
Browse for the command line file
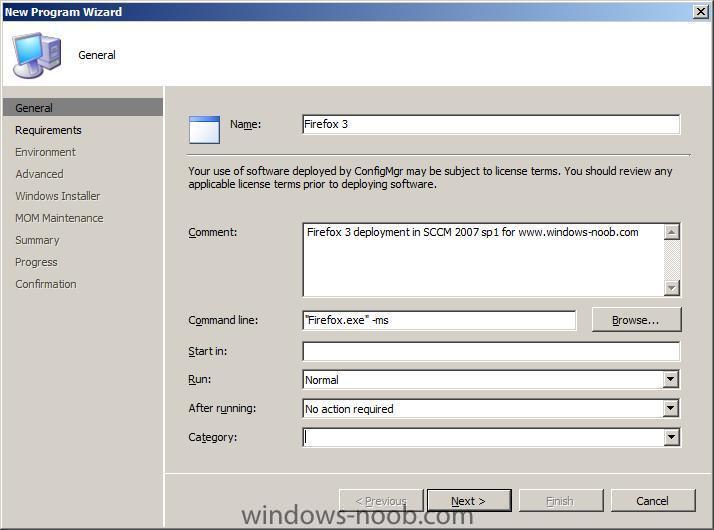point(636,320)
